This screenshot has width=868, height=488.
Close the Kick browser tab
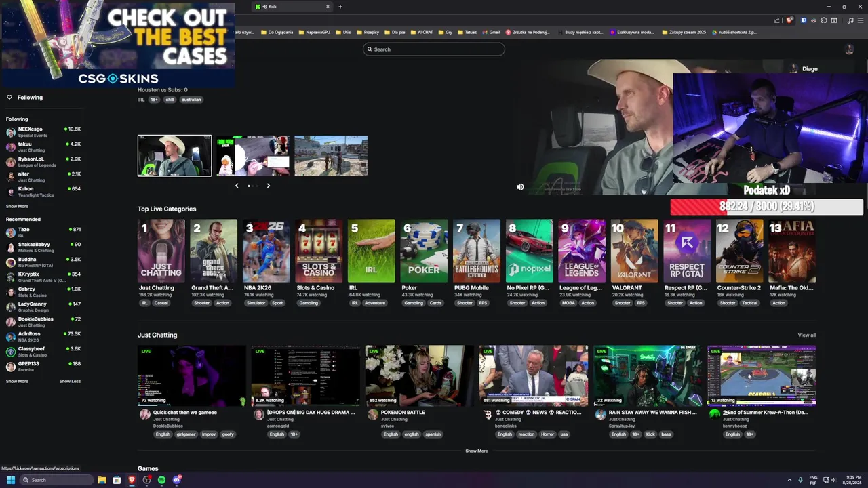click(328, 7)
